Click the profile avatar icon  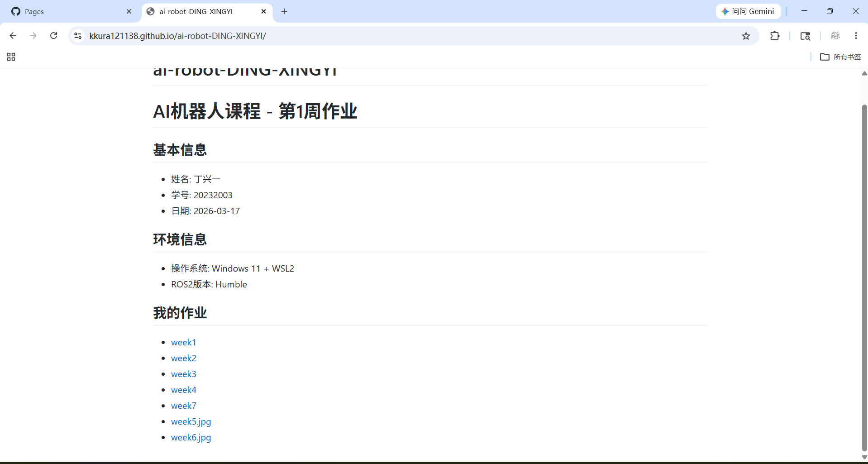pyautogui.click(x=835, y=36)
